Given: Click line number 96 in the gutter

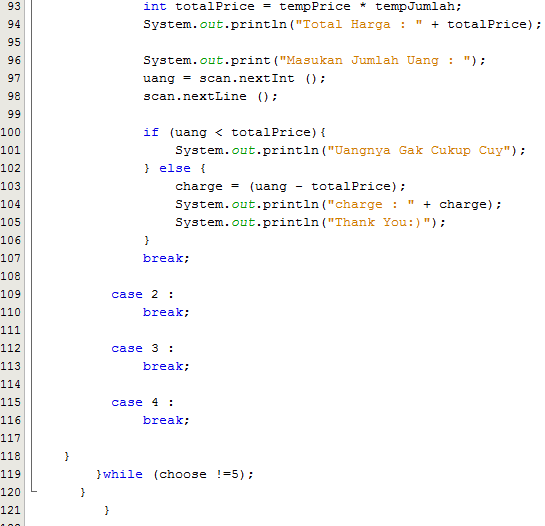Looking at the screenshot, I should tap(14, 60).
